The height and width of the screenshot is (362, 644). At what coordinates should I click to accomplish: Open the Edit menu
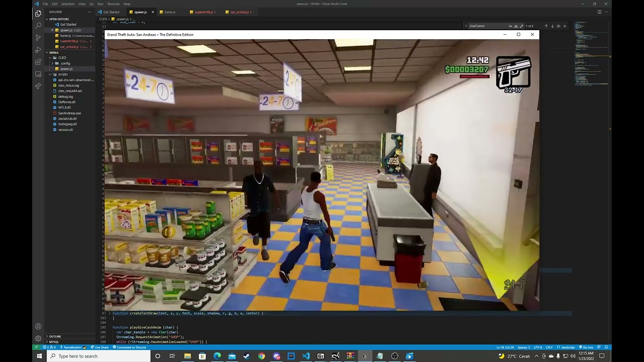pos(54,4)
